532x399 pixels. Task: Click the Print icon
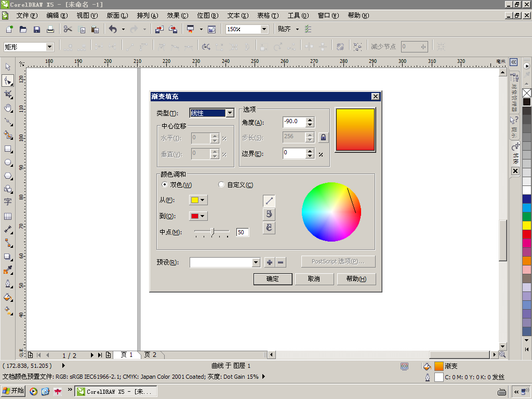click(x=50, y=29)
